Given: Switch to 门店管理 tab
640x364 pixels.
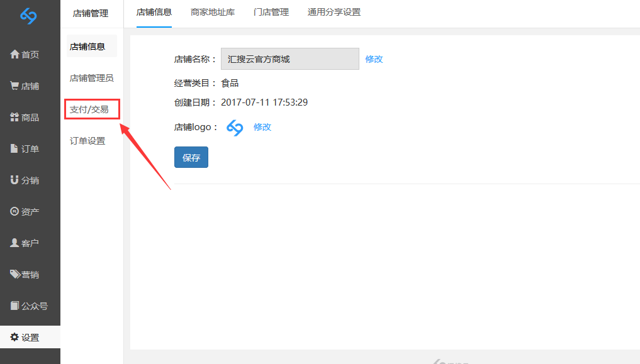Looking at the screenshot, I should click(271, 13).
